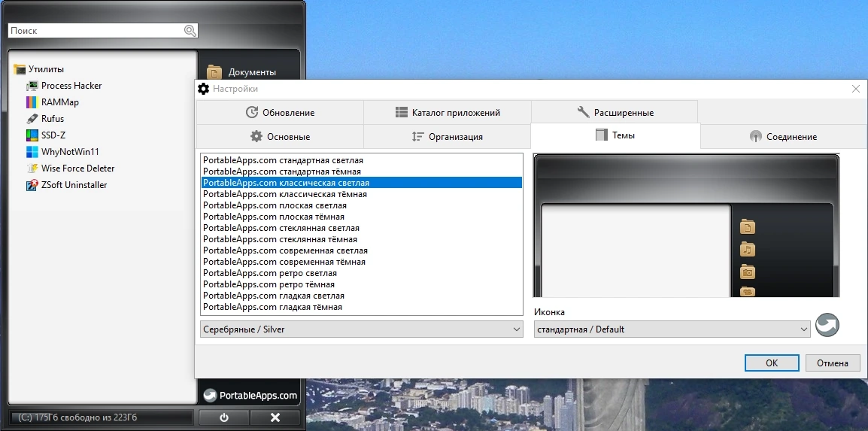Launch Process Hacker from the list
Image resolution: width=868 pixels, height=431 pixels.
click(71, 86)
